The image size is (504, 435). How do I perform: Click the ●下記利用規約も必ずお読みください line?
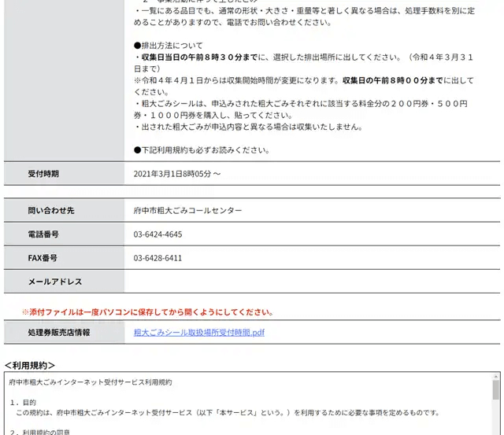(202, 150)
